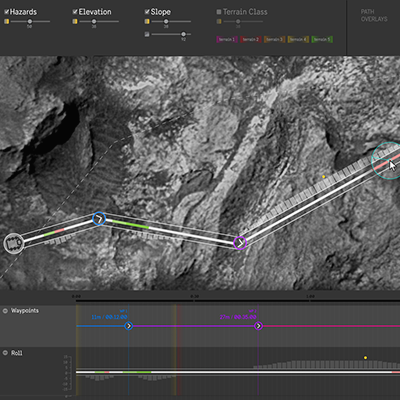Click the blue waypoint marker on map
This screenshot has height=400, width=400.
coord(99,219)
